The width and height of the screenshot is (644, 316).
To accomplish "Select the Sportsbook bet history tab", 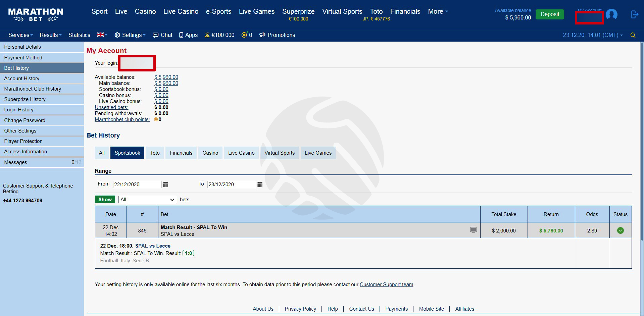I will coord(128,153).
